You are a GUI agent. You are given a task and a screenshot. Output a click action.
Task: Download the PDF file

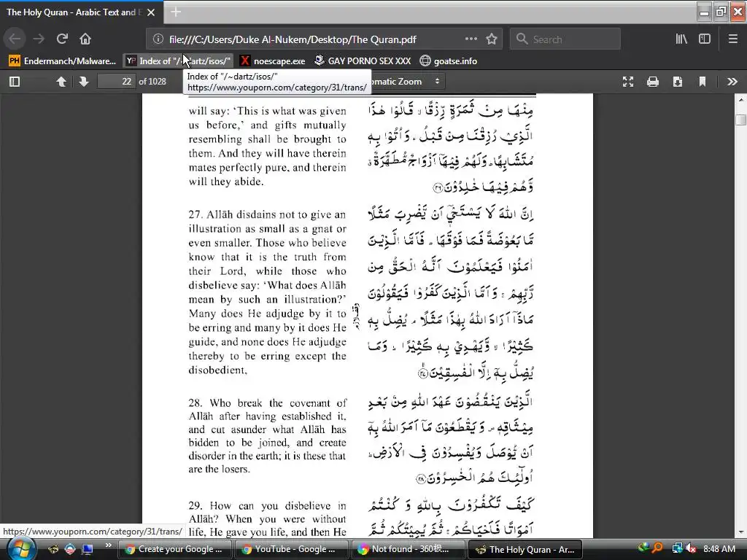[x=678, y=82]
